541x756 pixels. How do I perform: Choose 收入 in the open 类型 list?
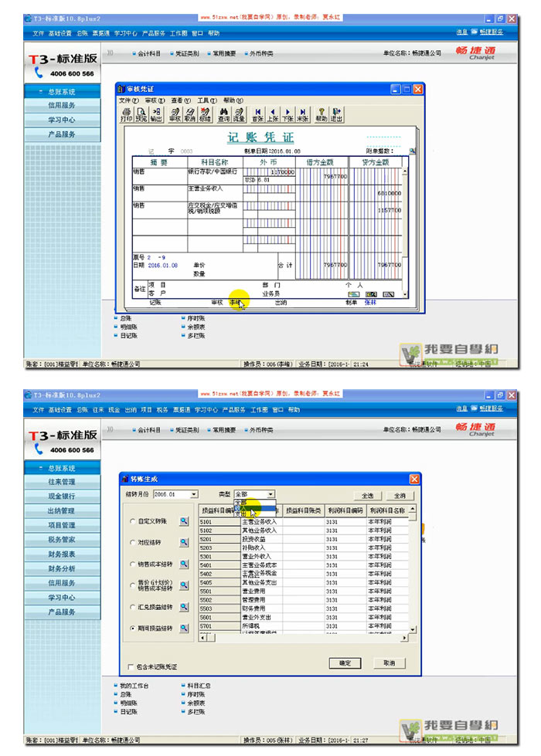pos(255,508)
